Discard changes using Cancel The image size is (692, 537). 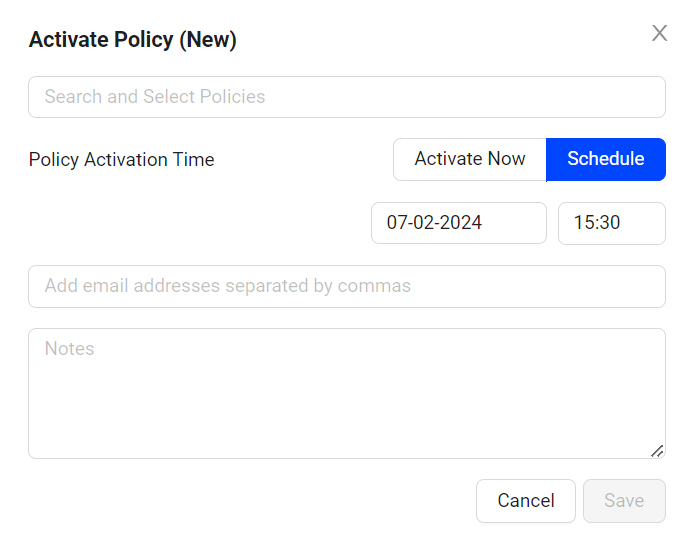coord(525,501)
